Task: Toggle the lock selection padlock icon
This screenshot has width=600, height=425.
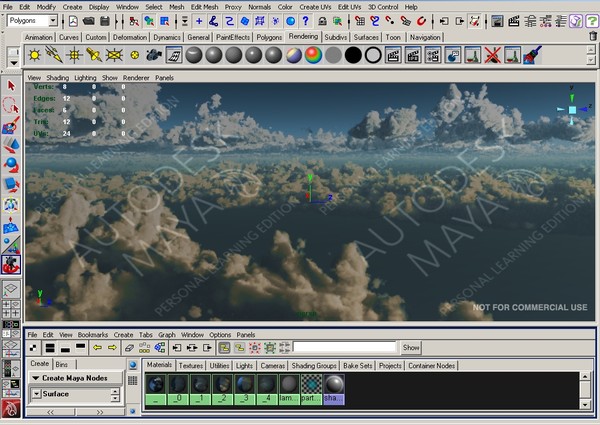Action: 322,21
